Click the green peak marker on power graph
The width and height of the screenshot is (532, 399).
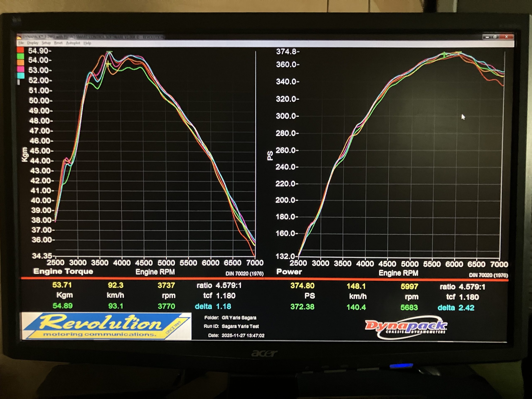444,55
